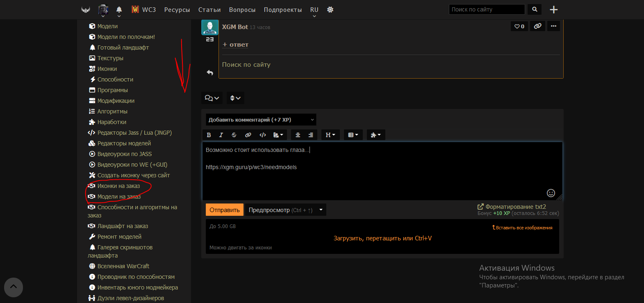This screenshot has width=644, height=303.
Task: Open the Подпроекты menu
Action: pyautogui.click(x=283, y=9)
